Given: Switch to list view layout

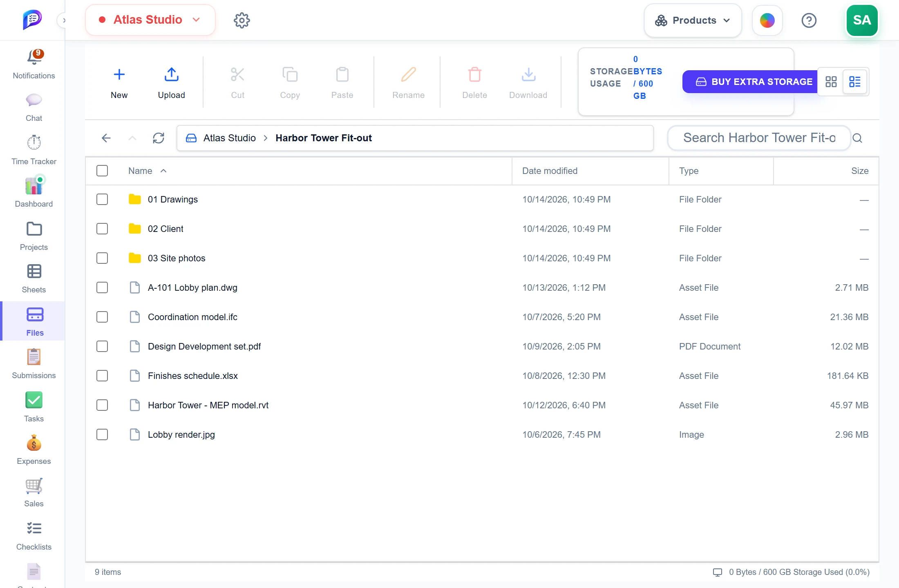Looking at the screenshot, I should 855,82.
